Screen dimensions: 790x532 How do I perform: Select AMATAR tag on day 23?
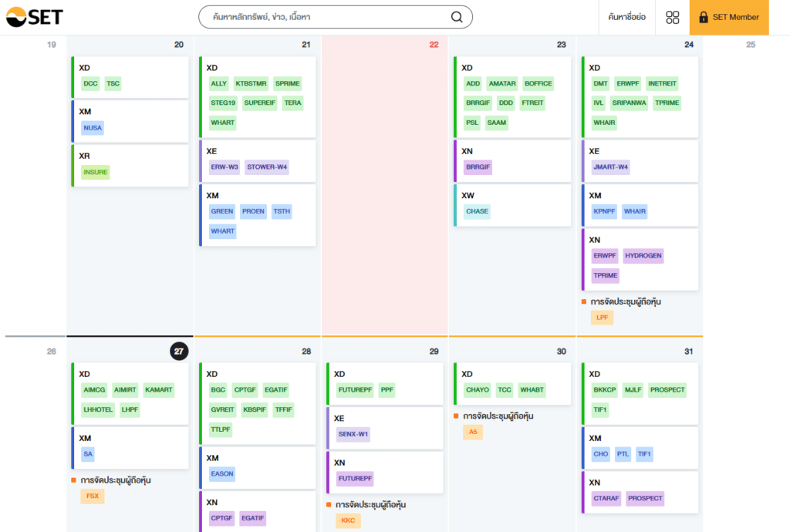[x=502, y=83]
